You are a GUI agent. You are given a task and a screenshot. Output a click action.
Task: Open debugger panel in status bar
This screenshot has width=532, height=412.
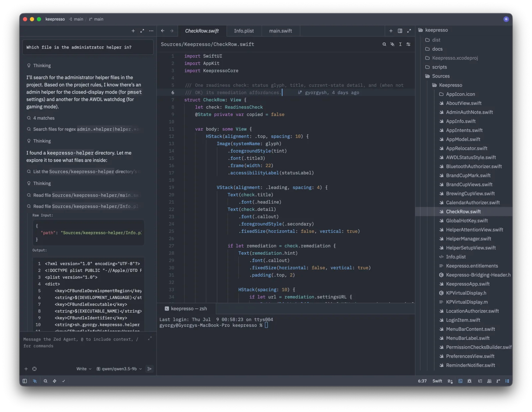[469, 381]
